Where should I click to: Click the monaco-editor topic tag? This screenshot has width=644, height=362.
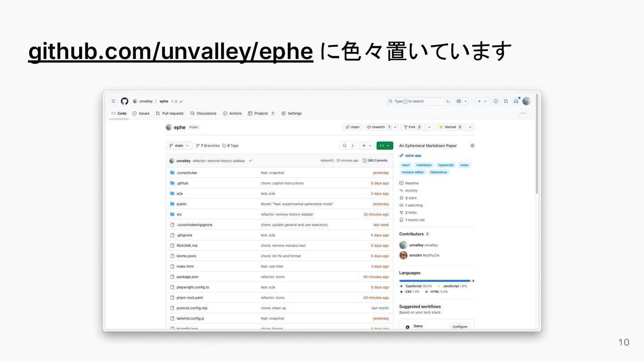click(413, 172)
